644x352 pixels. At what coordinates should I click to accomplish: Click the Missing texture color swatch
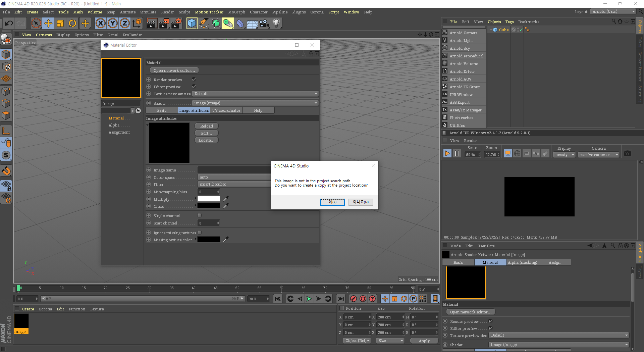pos(209,239)
